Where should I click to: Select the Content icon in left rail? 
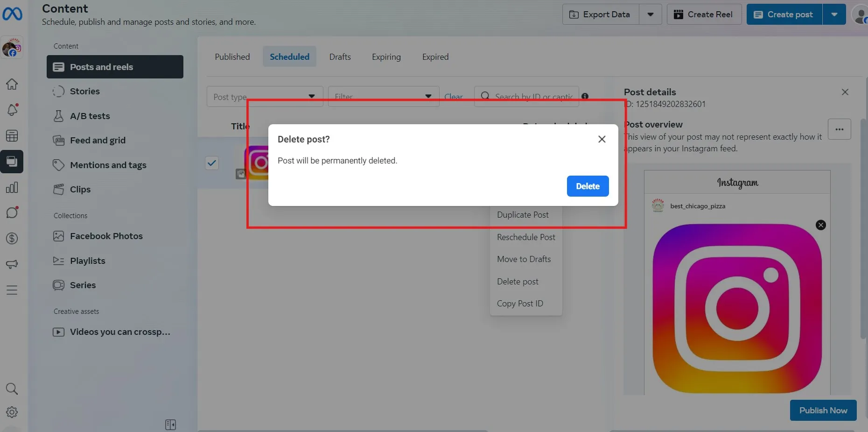pyautogui.click(x=12, y=162)
